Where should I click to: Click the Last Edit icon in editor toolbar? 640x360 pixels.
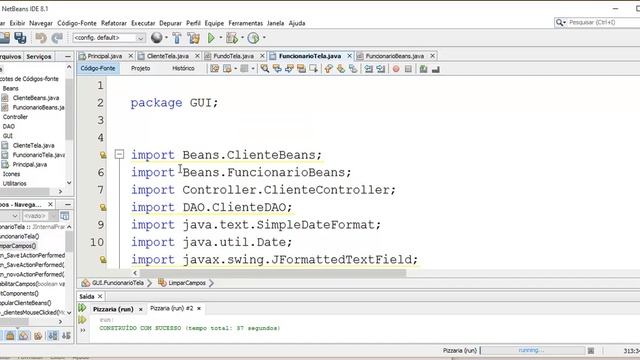[x=215, y=69]
